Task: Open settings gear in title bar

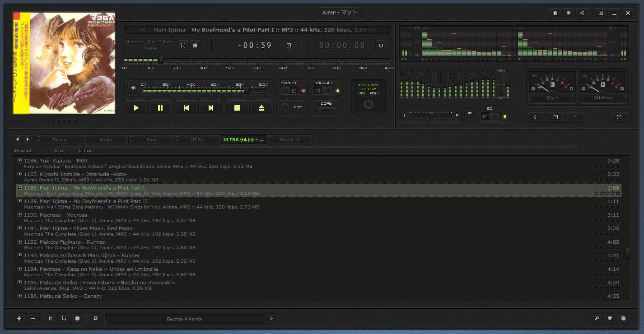Action: pyautogui.click(x=569, y=13)
